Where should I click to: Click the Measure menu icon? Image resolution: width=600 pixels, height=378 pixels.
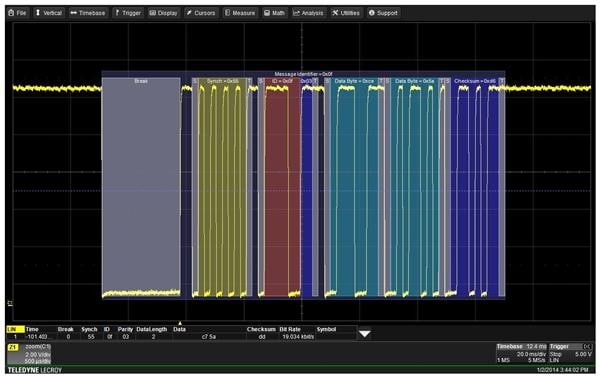tap(227, 13)
